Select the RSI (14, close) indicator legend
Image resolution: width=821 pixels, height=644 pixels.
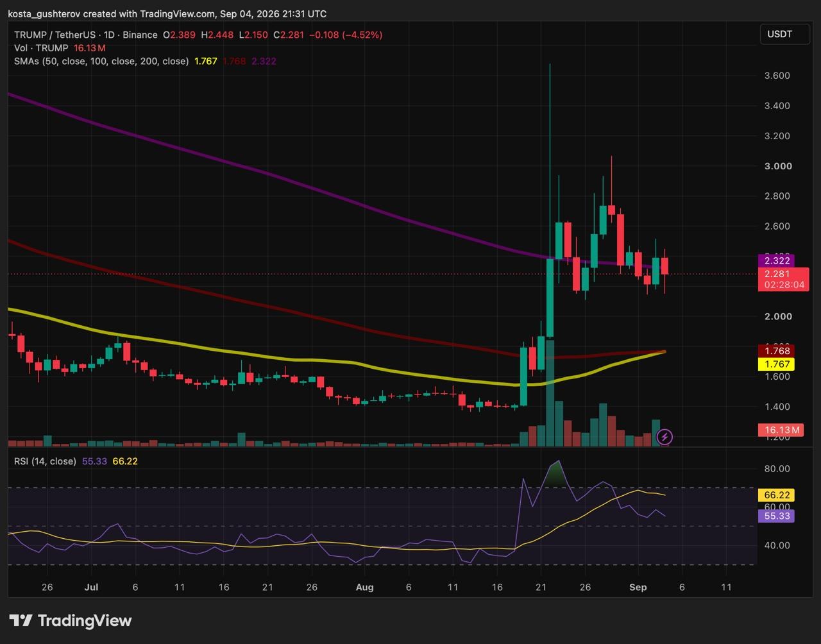(45, 461)
